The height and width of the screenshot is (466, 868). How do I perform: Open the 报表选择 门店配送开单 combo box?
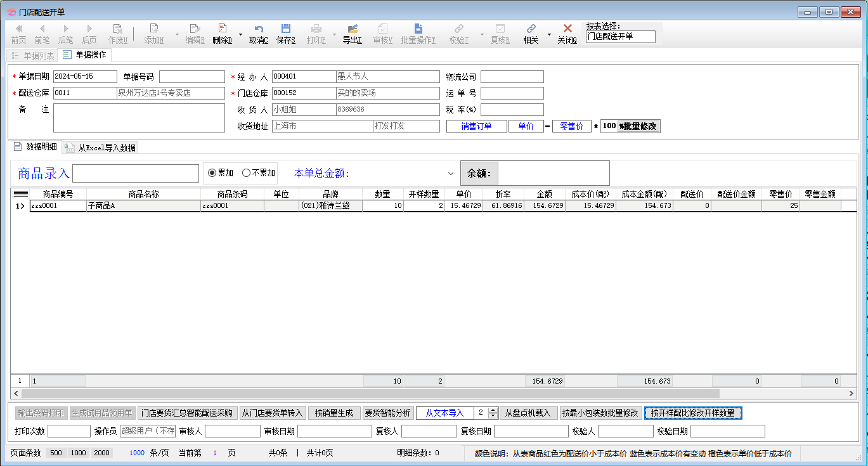click(621, 37)
